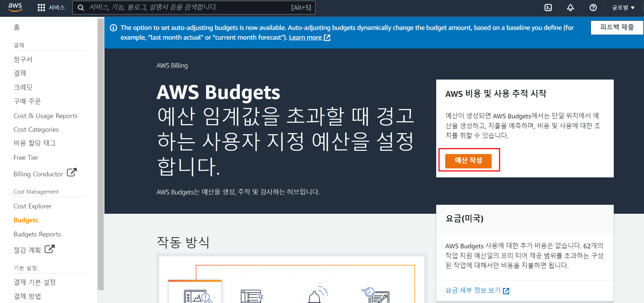Open Cost Categories in the sidebar

[x=36, y=130]
